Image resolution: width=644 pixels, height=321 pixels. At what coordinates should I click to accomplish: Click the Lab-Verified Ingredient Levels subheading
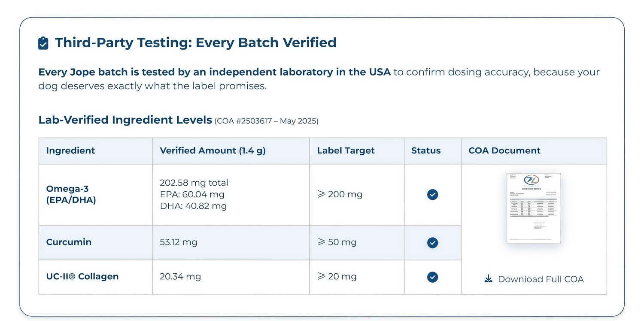point(125,119)
